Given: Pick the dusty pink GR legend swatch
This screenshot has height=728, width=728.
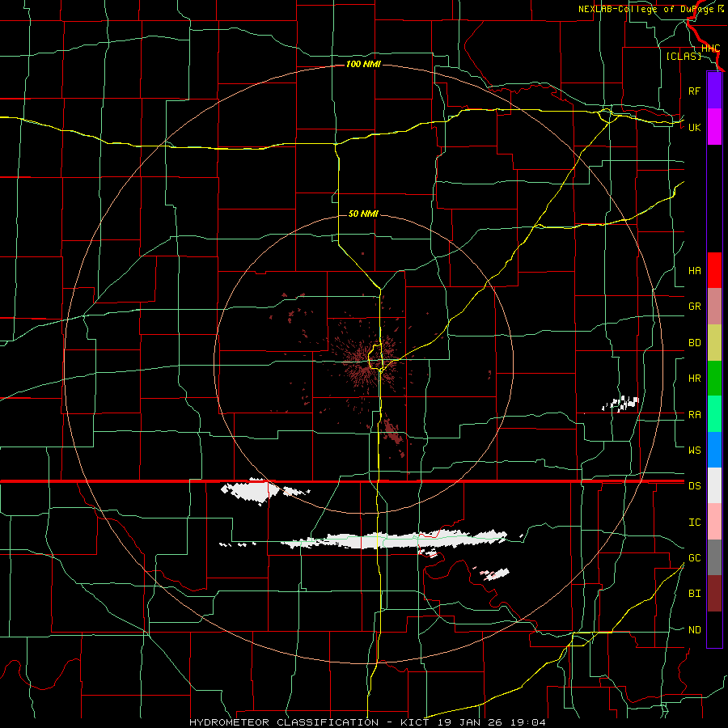Looking at the screenshot, I should click(714, 307).
